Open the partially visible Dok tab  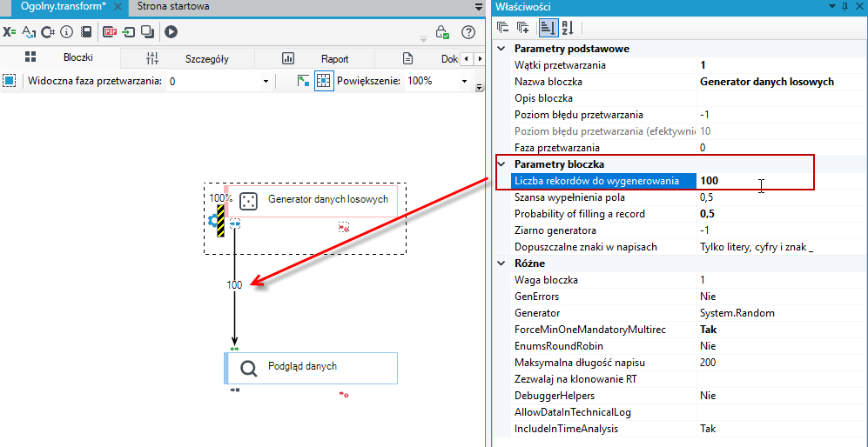tap(418, 58)
